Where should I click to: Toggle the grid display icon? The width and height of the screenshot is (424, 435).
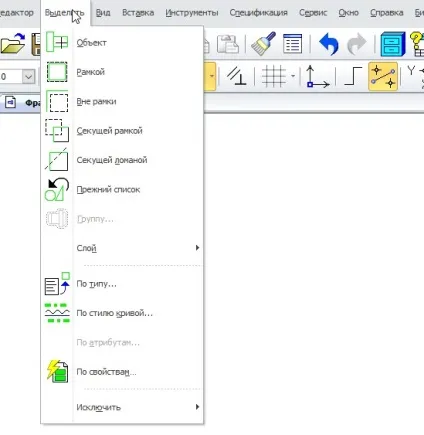pyautogui.click(x=274, y=76)
